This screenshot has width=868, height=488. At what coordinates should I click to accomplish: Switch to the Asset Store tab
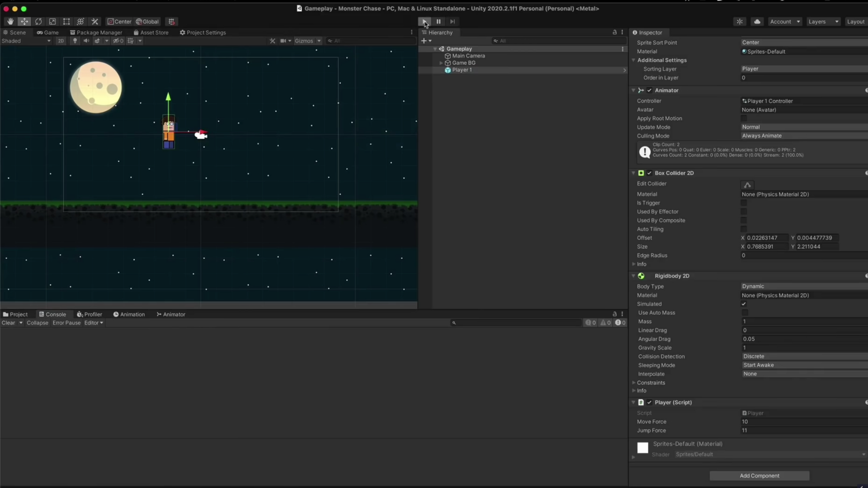(151, 33)
